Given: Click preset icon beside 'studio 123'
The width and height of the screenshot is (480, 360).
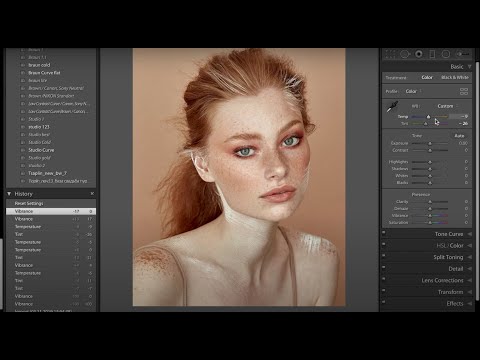Looking at the screenshot, I should (x=23, y=127).
